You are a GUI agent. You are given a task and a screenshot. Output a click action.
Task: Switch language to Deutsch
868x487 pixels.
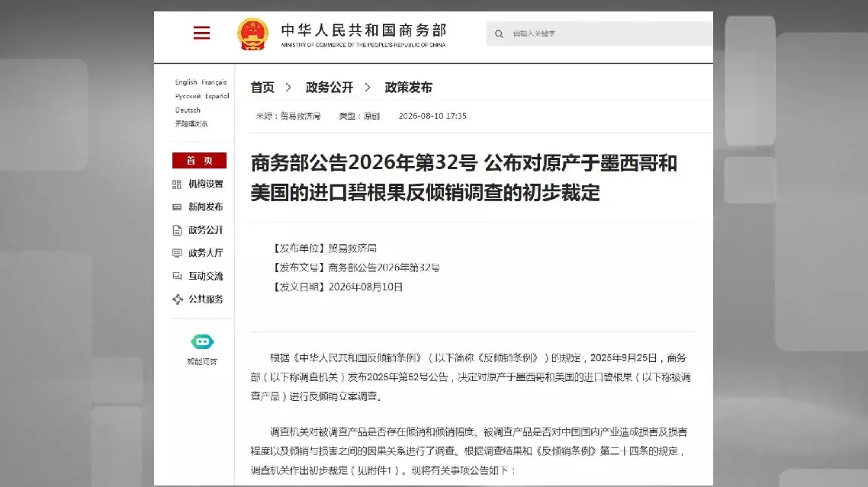click(x=188, y=111)
